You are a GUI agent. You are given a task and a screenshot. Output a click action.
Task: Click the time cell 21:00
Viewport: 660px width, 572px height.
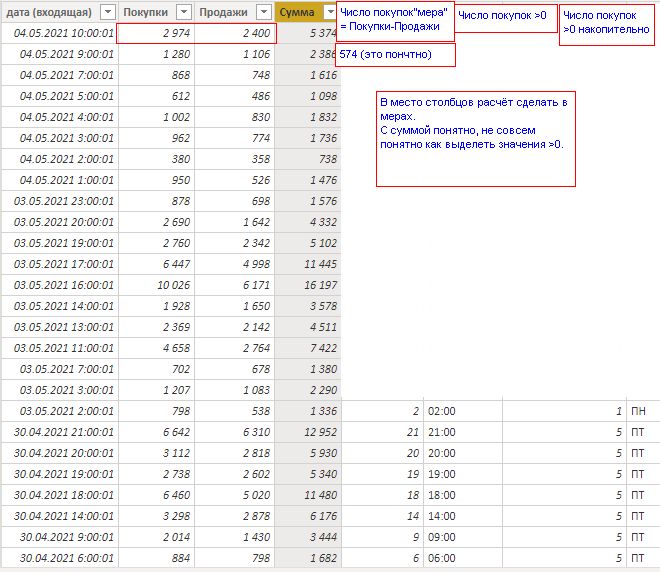point(463,432)
